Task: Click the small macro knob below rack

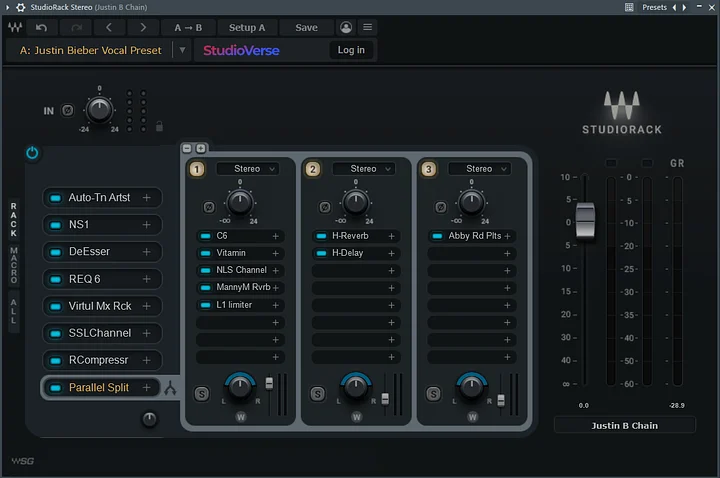Action: 150,419
